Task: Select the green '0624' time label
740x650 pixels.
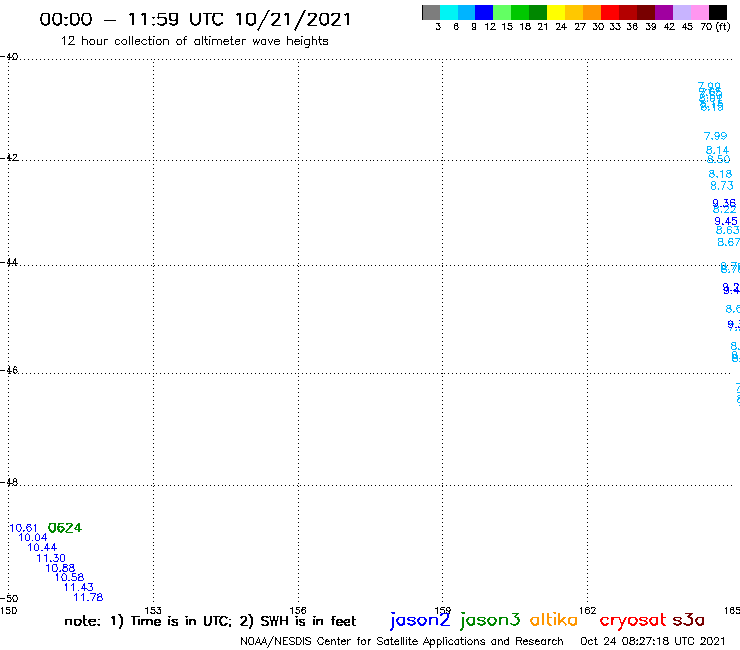Action: click(x=65, y=528)
